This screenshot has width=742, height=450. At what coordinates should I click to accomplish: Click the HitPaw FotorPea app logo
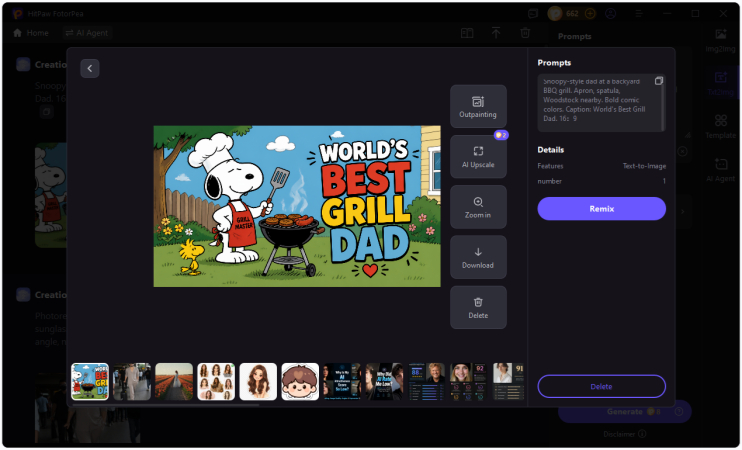coord(18,13)
